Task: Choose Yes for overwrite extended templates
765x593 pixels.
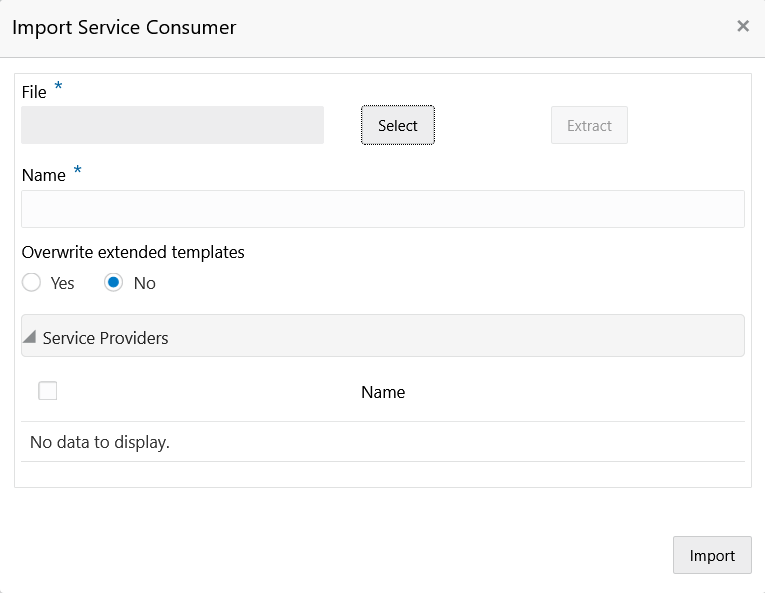Action: pos(32,283)
